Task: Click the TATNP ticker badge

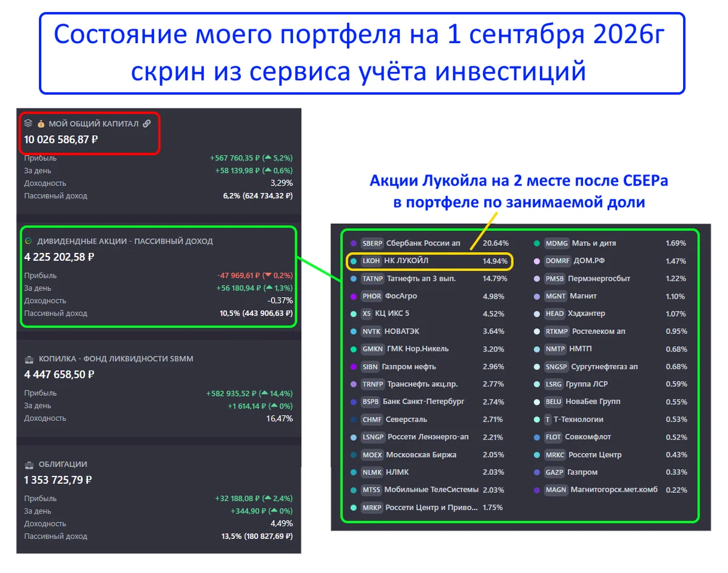Action: coord(372,278)
